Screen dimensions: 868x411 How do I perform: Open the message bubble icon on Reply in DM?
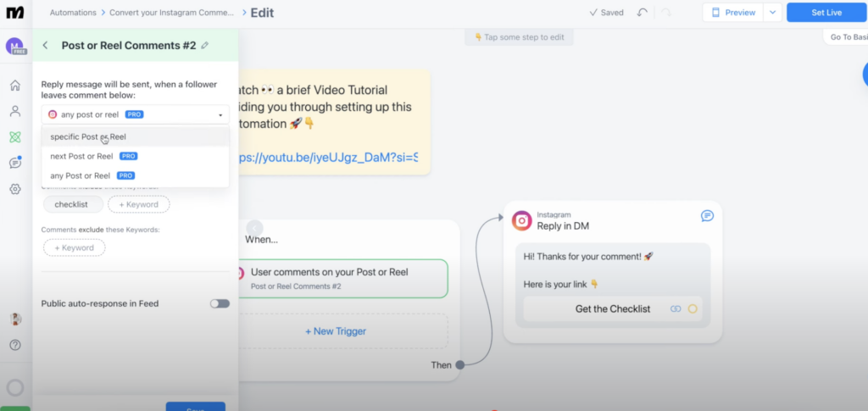pyautogui.click(x=707, y=216)
